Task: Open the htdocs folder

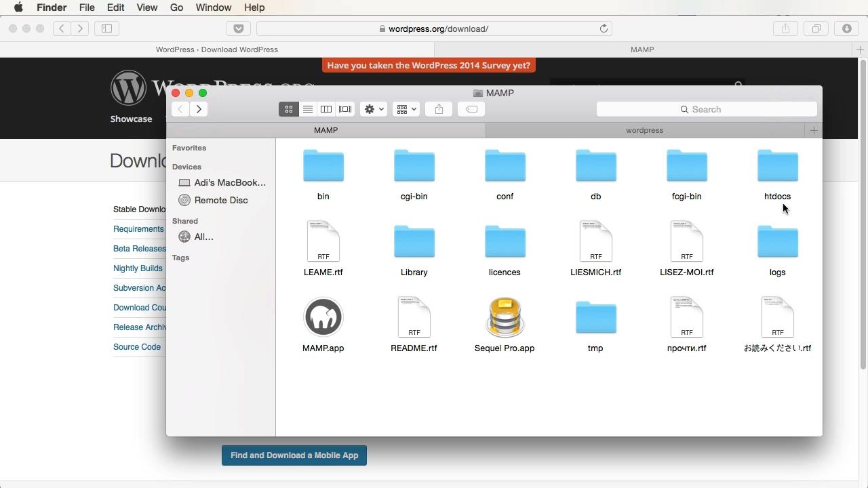Action: (778, 167)
